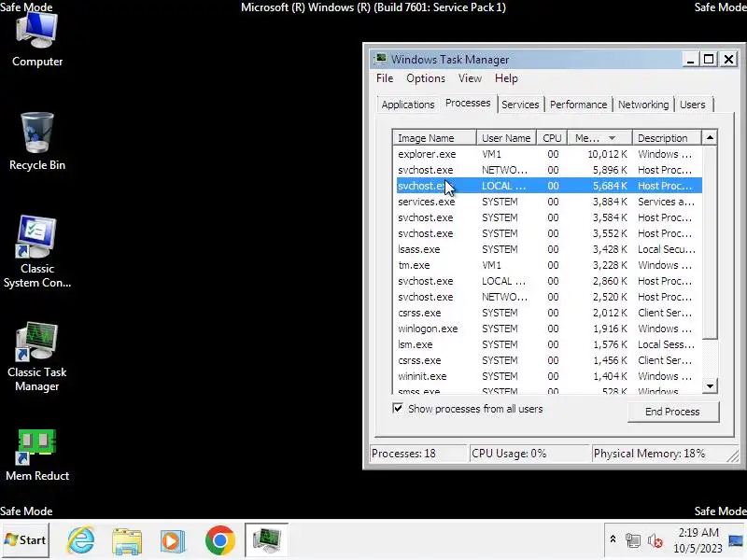Open the Recycle Bin icon

click(x=37, y=142)
